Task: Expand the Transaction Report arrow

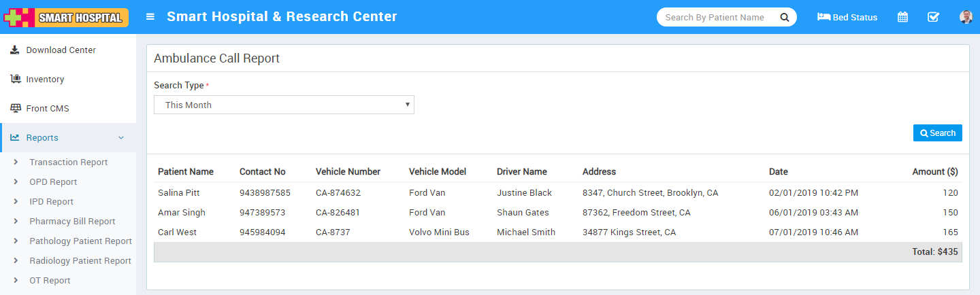Action: [x=16, y=162]
